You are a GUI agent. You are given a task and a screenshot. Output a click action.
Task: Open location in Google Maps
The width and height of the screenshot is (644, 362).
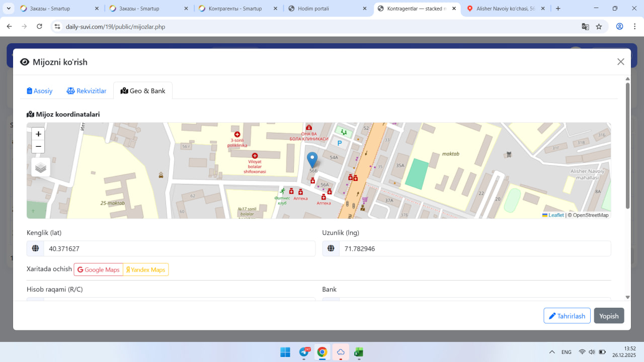99,269
